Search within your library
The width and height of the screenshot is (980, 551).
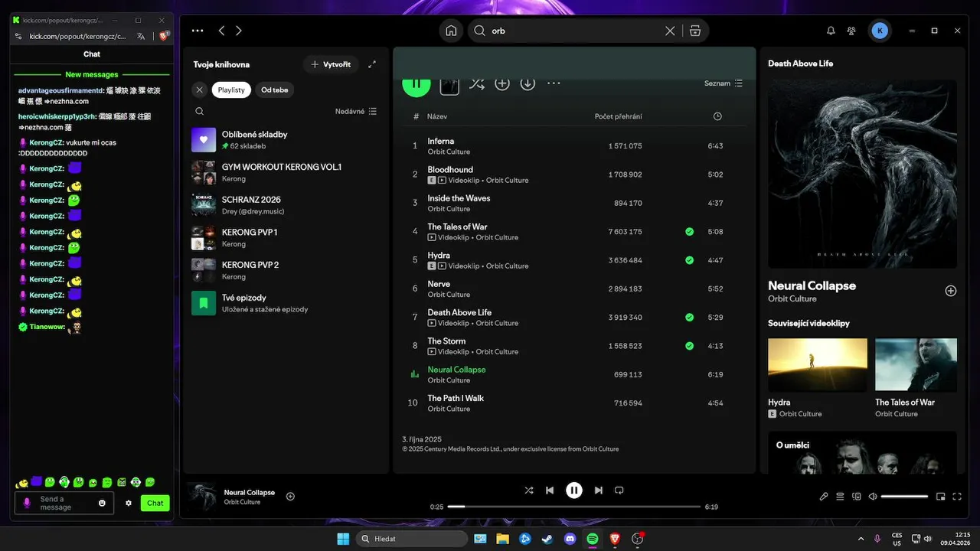point(199,111)
